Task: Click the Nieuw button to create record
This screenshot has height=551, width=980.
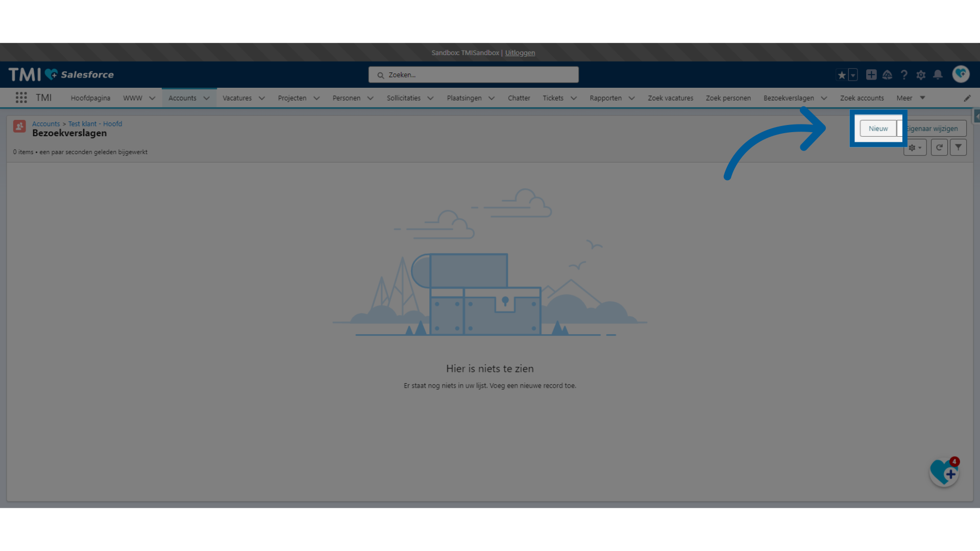Action: 878,128
